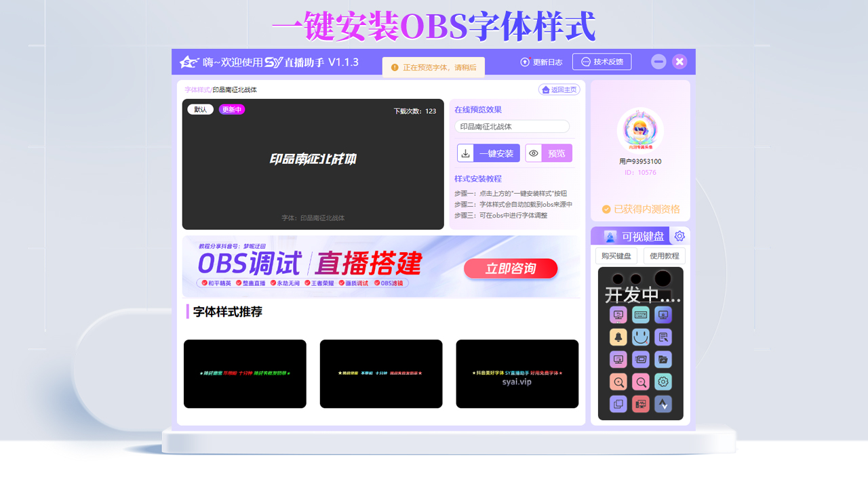The image size is (868, 488).
Task: Click the download icon inside the 一键安装 button
Action: tap(465, 152)
